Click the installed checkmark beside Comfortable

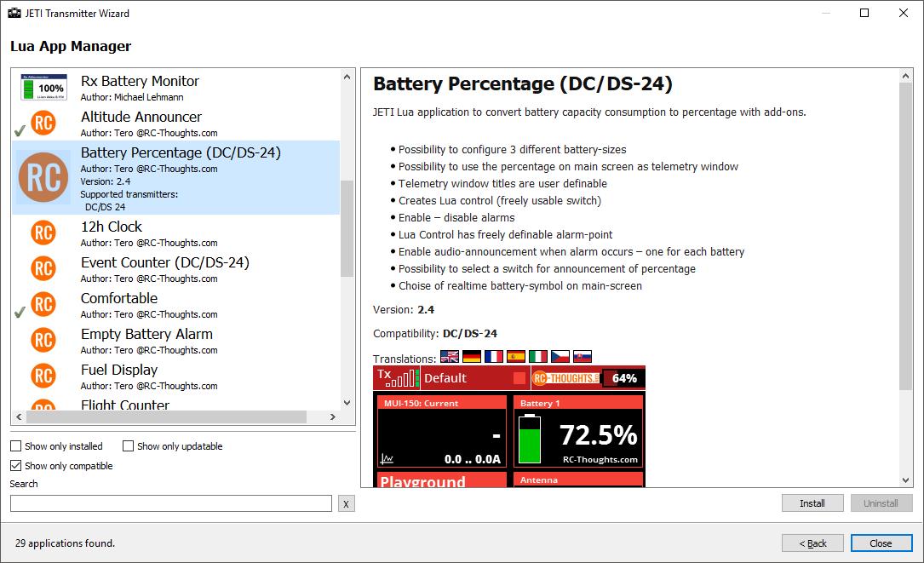pyautogui.click(x=20, y=313)
